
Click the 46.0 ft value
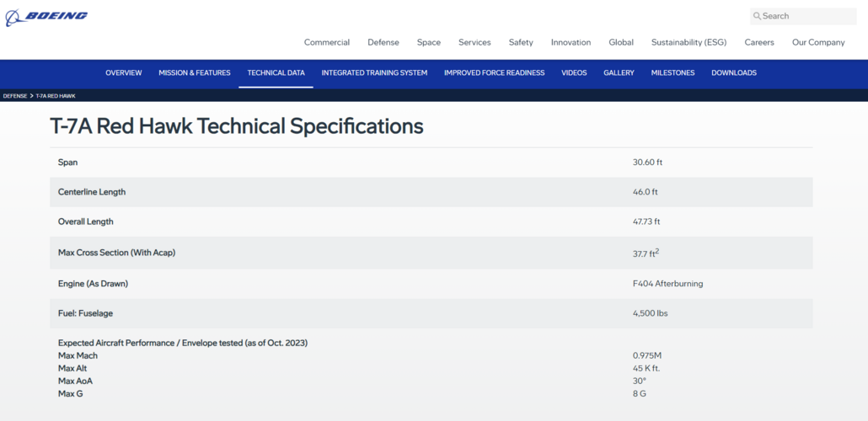[645, 192]
